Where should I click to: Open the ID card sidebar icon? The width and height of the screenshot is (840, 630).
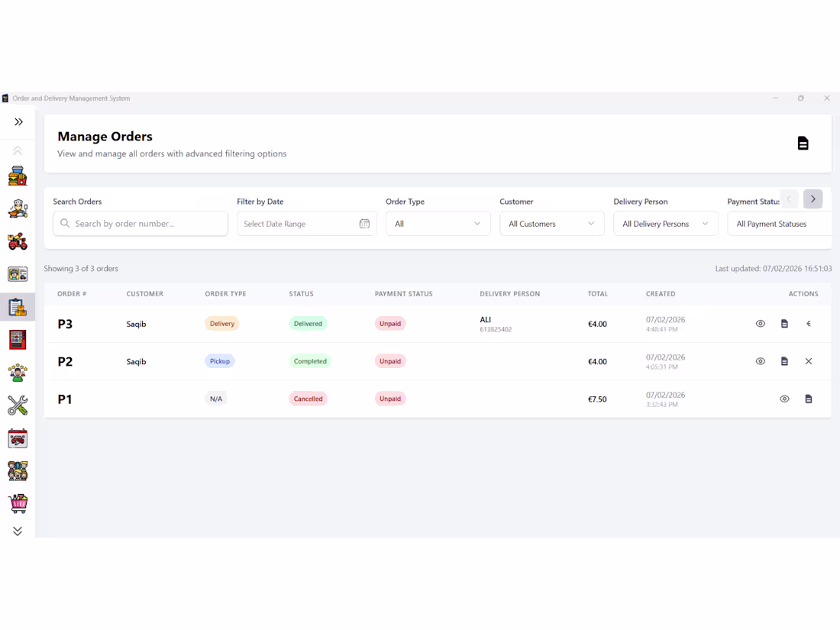pyautogui.click(x=18, y=274)
